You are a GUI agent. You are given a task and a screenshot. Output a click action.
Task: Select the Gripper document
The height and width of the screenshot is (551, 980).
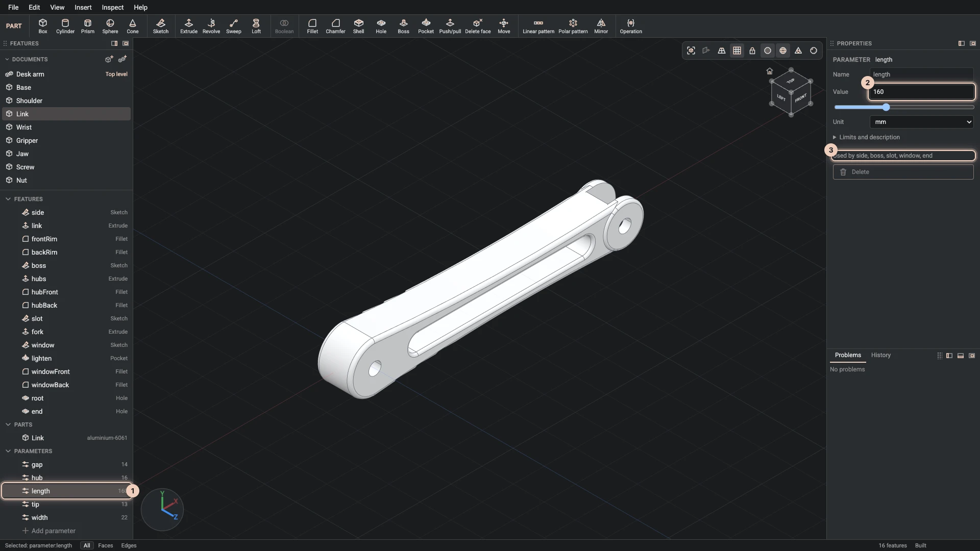66,140
